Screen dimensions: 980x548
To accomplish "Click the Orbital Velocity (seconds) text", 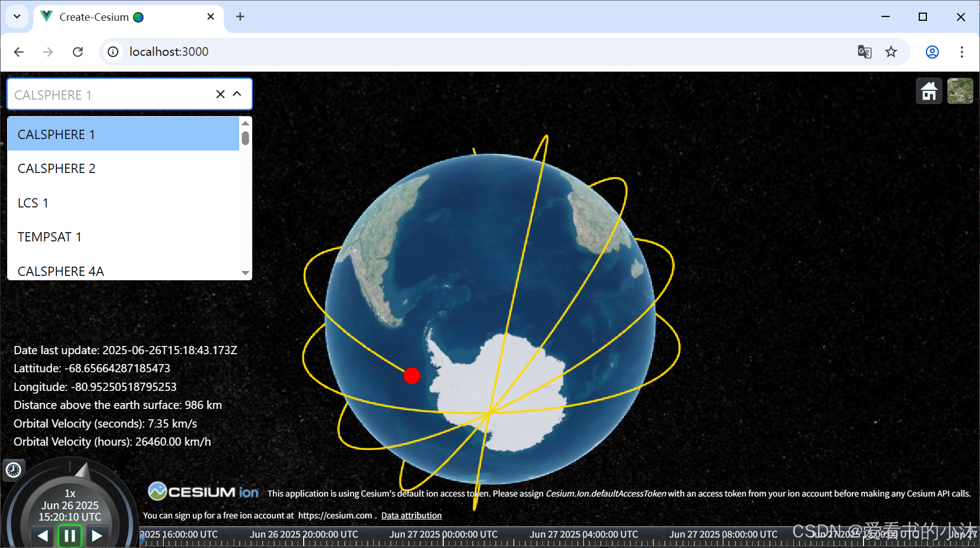I will click(105, 424).
